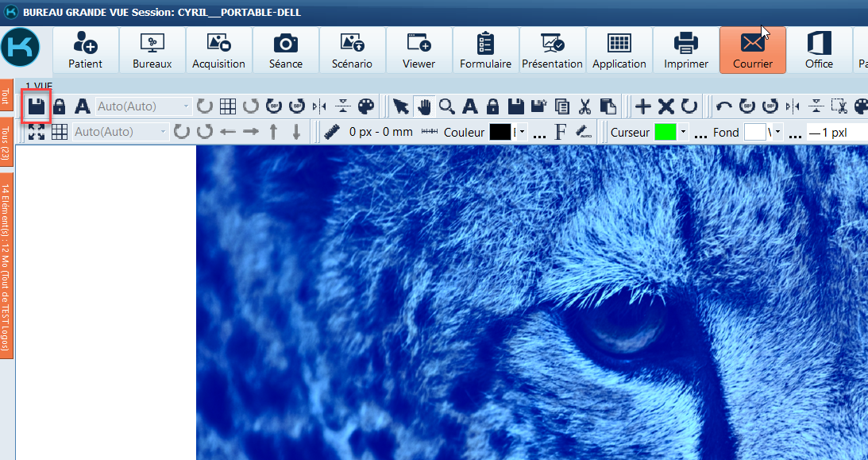Click the paste clipboard icon

coord(608,106)
